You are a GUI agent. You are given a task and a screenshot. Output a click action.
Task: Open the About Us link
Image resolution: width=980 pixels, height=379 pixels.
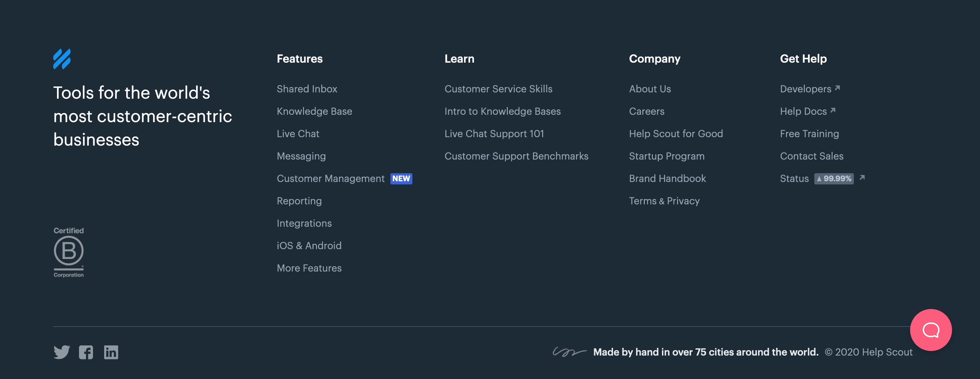[x=650, y=89]
